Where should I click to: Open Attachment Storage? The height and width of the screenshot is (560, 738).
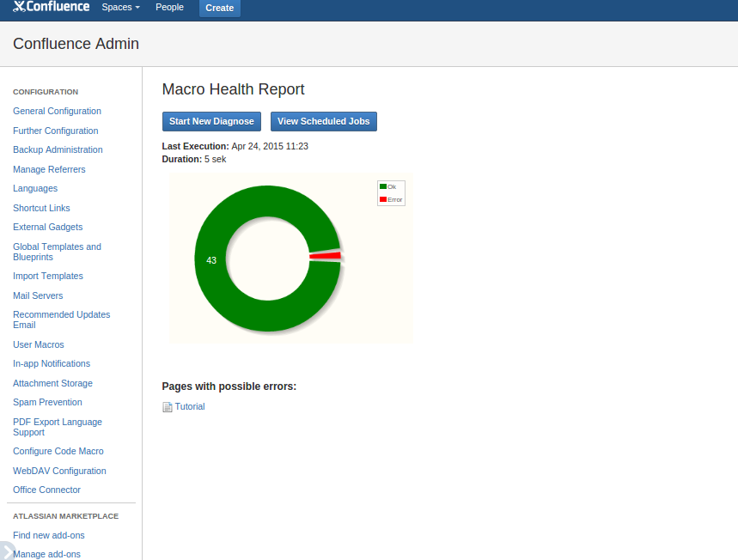click(52, 383)
